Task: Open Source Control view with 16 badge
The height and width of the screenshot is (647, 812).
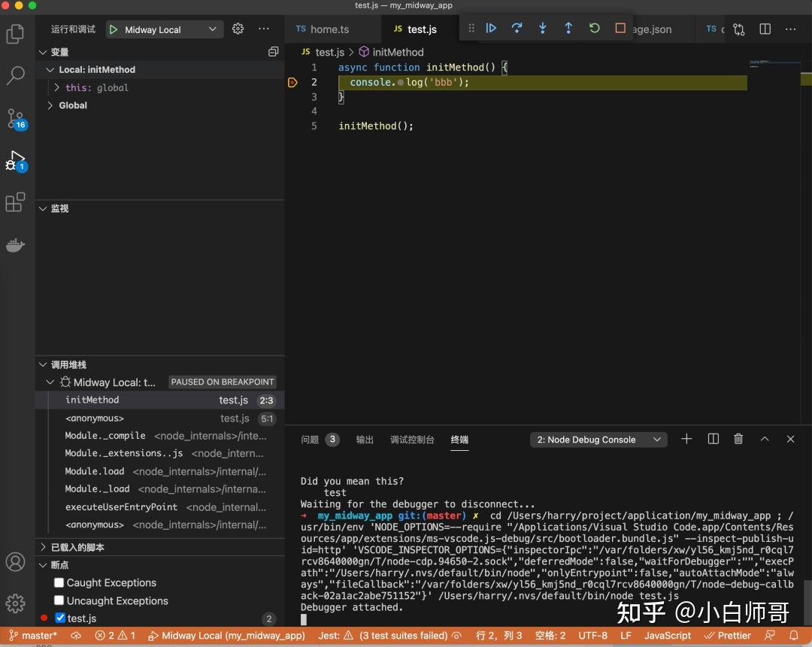Action: (x=16, y=119)
